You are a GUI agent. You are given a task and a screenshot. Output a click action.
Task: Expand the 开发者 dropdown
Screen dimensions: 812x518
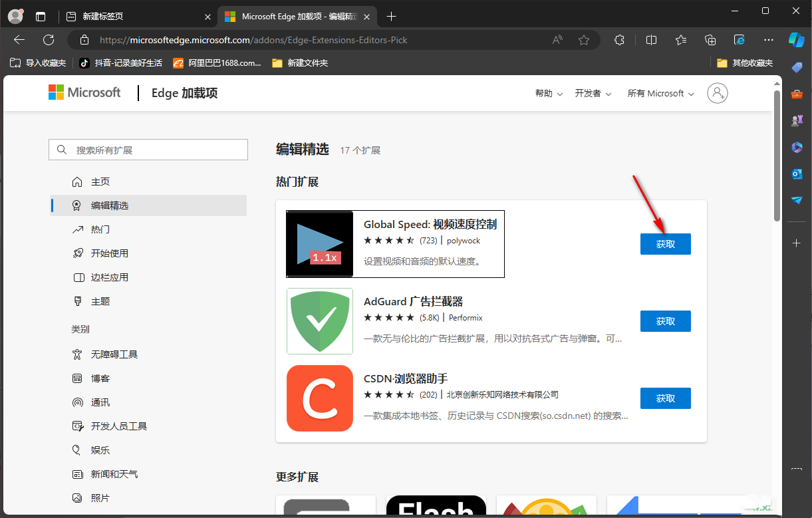pyautogui.click(x=593, y=94)
